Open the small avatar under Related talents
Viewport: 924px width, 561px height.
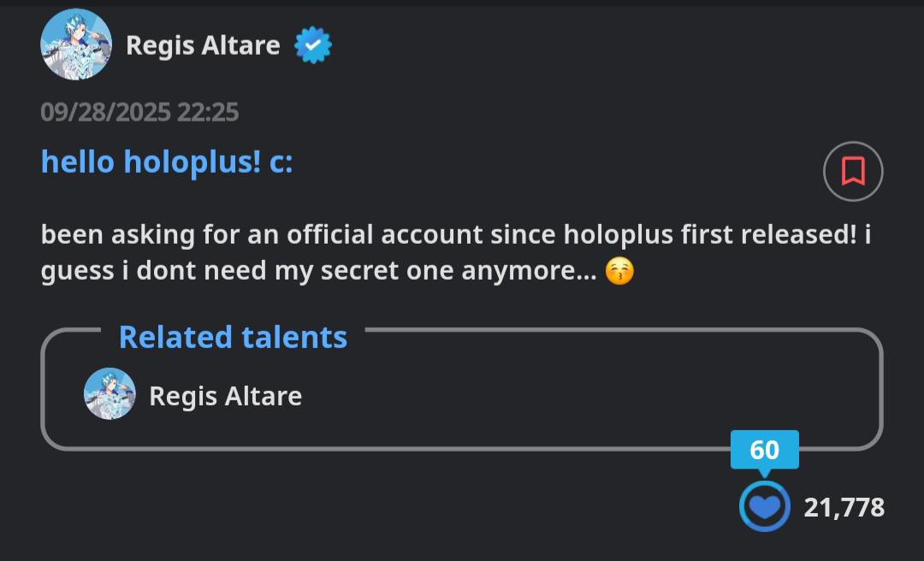click(110, 394)
